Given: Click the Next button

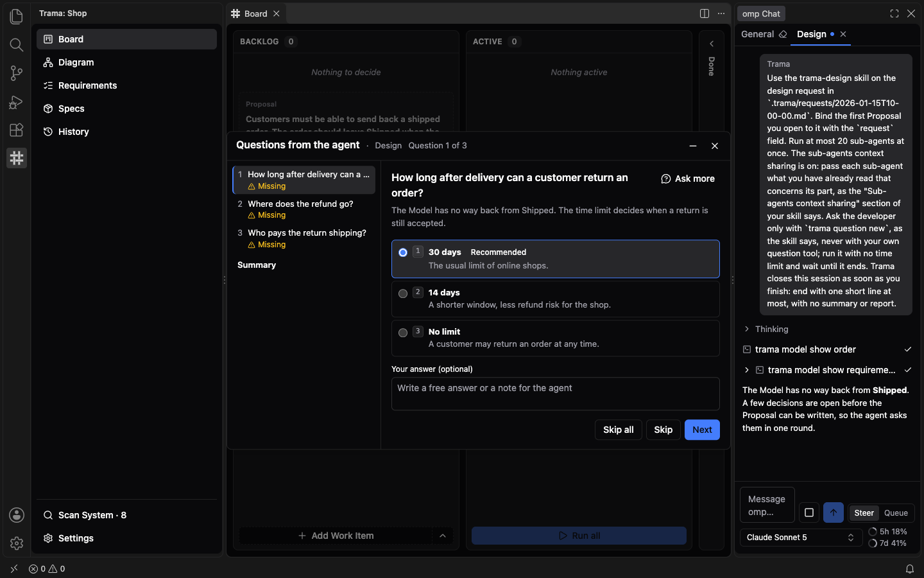Looking at the screenshot, I should (702, 430).
